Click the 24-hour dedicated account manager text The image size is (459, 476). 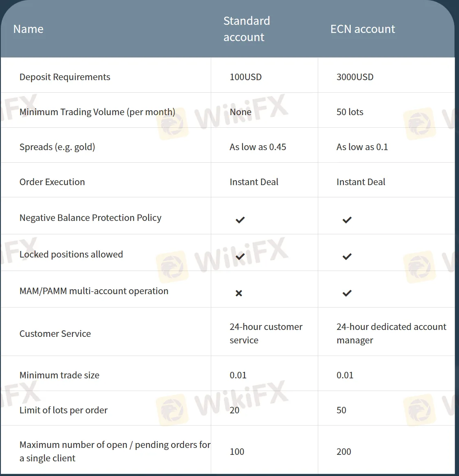[391, 333]
